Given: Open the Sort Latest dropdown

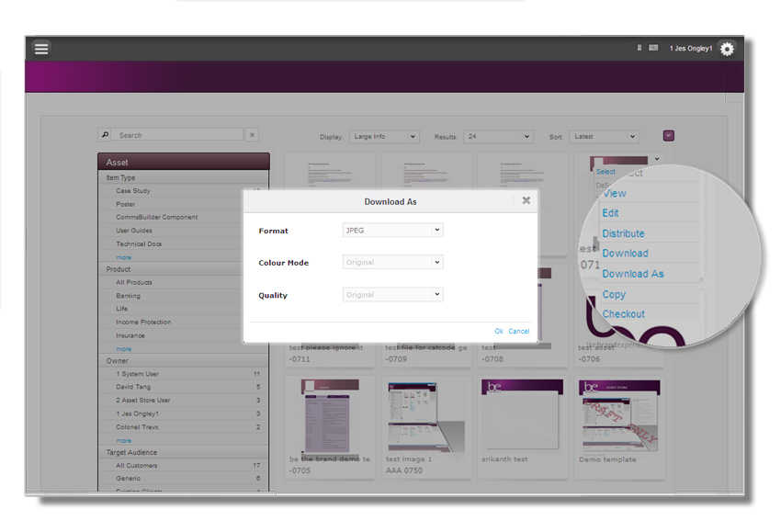Looking at the screenshot, I should (x=604, y=137).
